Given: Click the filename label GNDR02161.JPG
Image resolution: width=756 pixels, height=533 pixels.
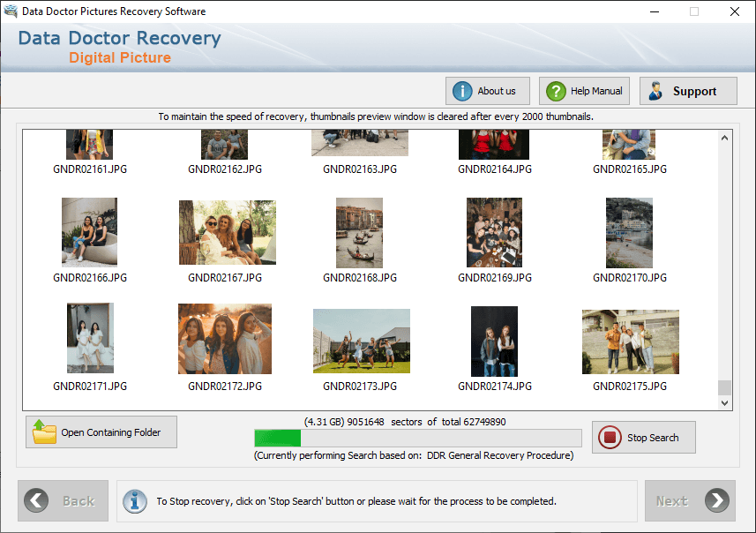Looking at the screenshot, I should pyautogui.click(x=90, y=169).
